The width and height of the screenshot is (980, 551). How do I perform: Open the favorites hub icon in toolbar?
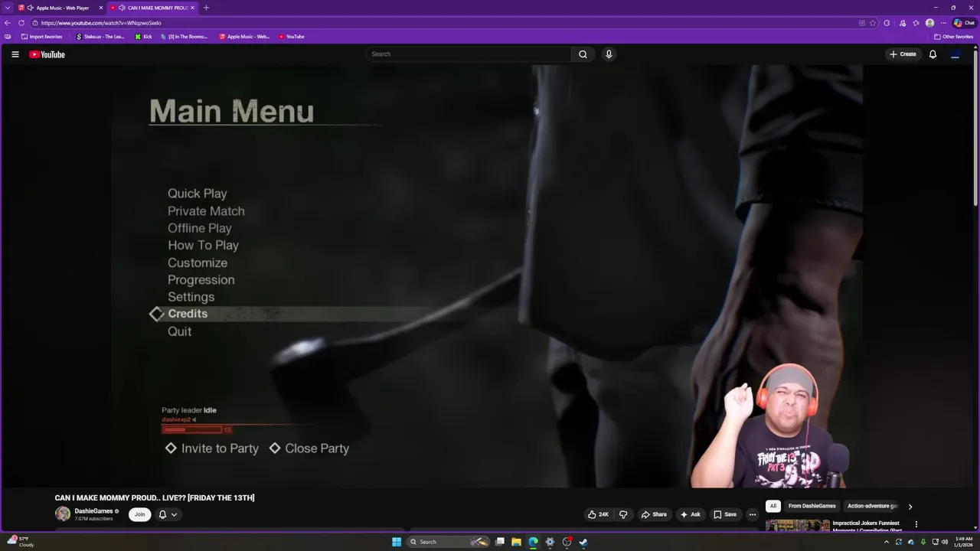pyautogui.click(x=916, y=23)
